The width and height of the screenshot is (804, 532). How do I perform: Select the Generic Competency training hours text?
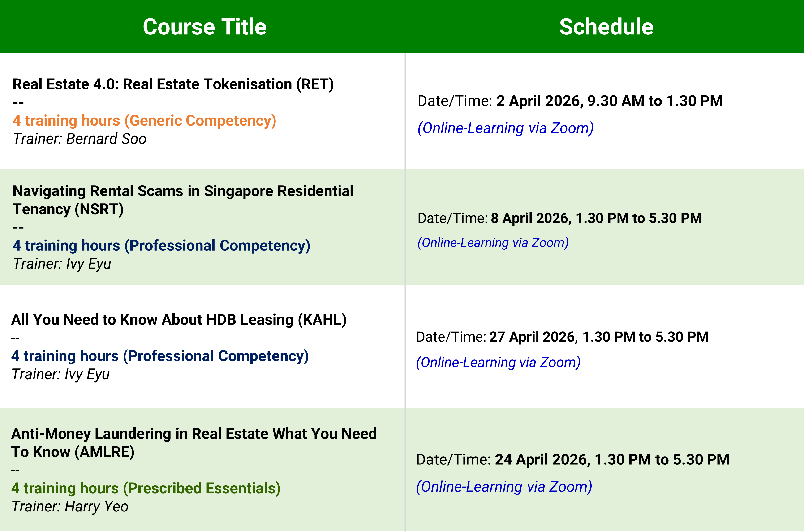coord(144,120)
